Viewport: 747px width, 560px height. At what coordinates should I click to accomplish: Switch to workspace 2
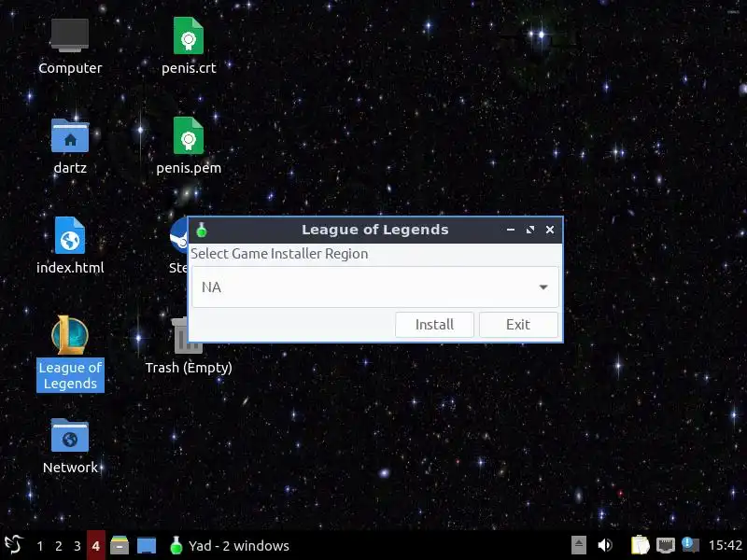(x=59, y=546)
